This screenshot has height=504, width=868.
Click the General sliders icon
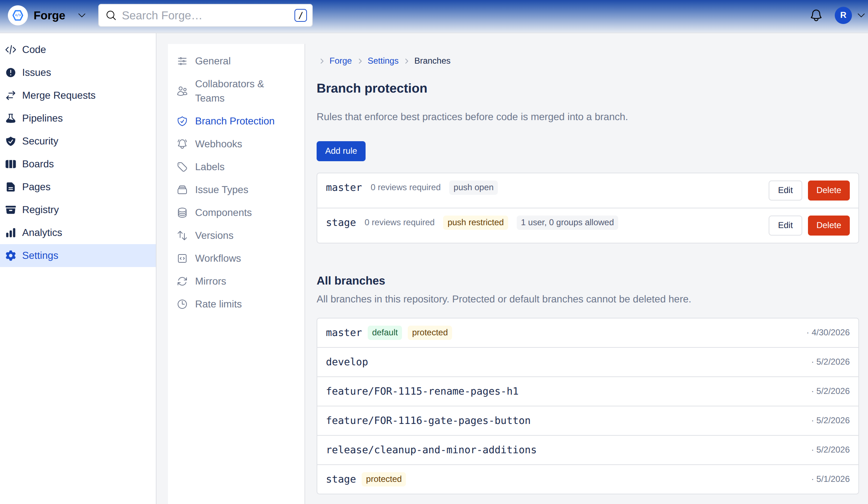coord(182,61)
